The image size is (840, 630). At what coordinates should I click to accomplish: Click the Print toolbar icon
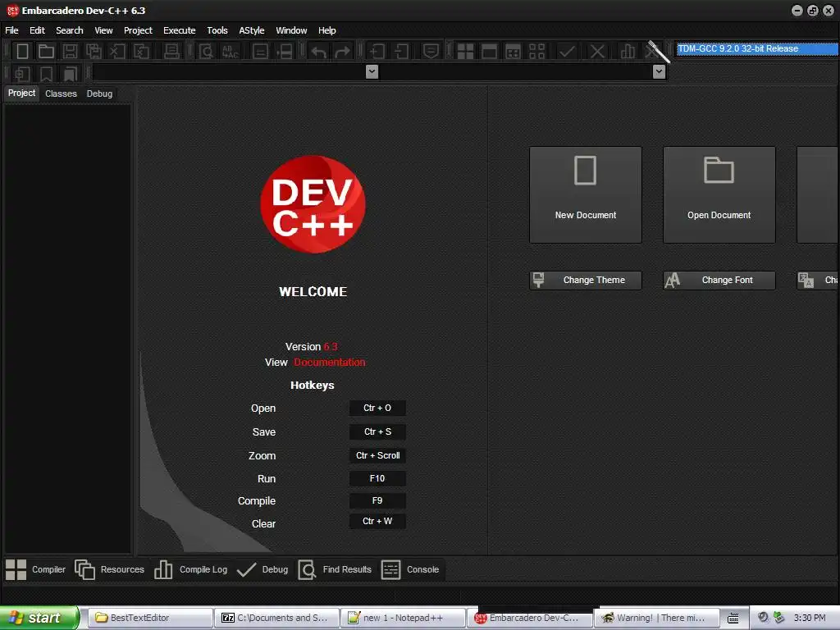tap(171, 52)
